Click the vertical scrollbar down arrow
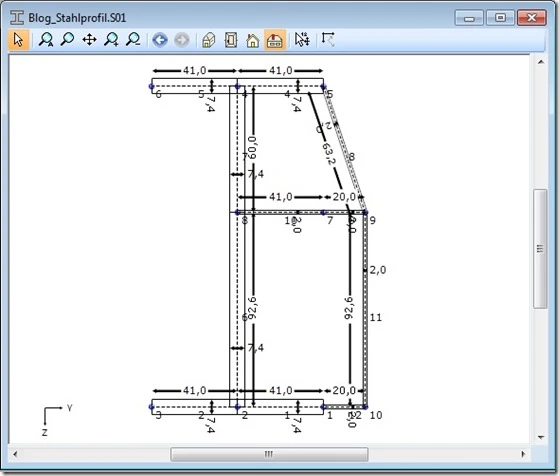559x476 pixels. [x=541, y=437]
